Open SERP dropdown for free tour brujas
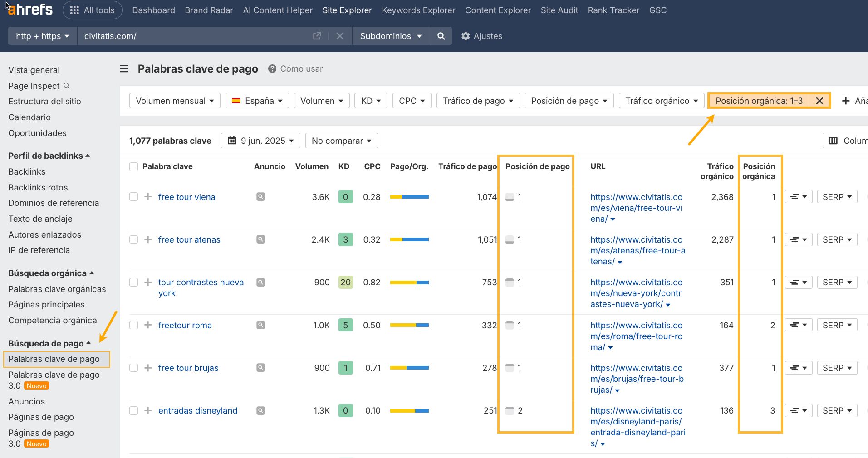Viewport: 868px width, 458px height. coord(837,368)
